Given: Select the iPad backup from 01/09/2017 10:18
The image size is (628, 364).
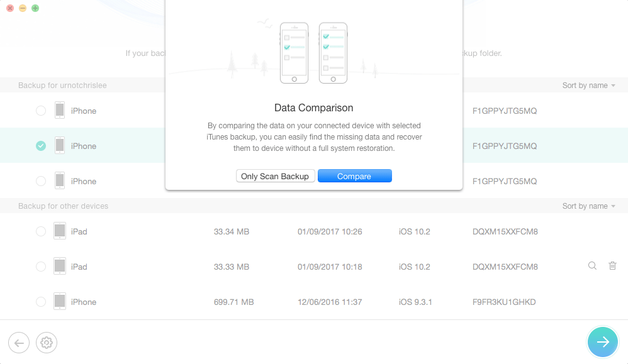Looking at the screenshot, I should pyautogui.click(x=41, y=267).
